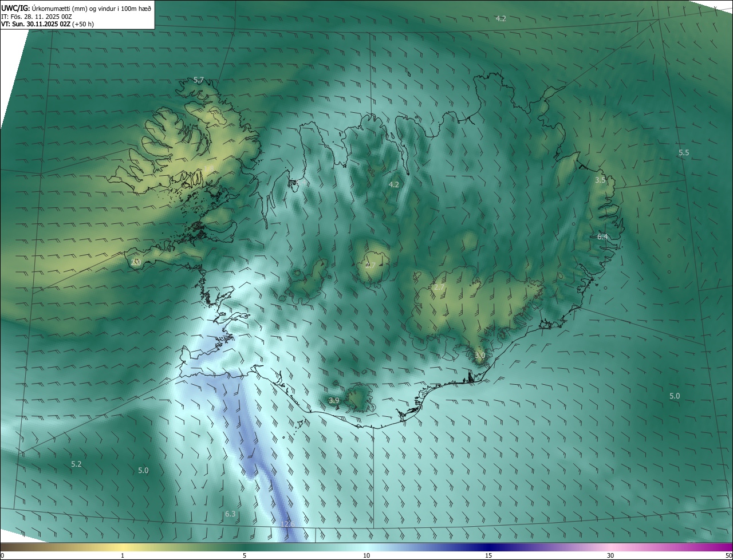Click the 'VT: Sun. 30.11.2025 02Z (+50 h)' line

(48, 24)
